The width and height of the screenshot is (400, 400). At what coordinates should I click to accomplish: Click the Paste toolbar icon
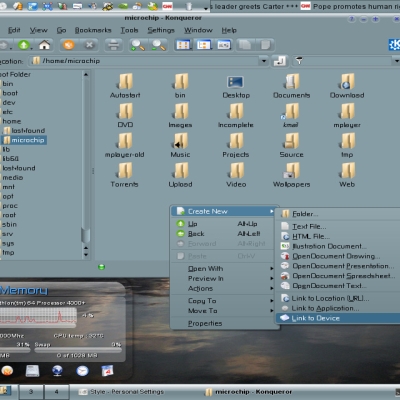click(x=265, y=45)
